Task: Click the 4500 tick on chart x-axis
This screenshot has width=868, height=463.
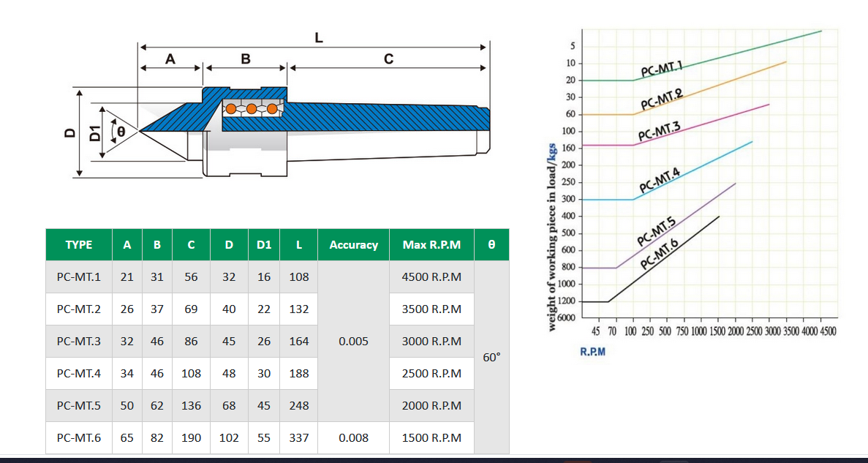Action: click(828, 331)
